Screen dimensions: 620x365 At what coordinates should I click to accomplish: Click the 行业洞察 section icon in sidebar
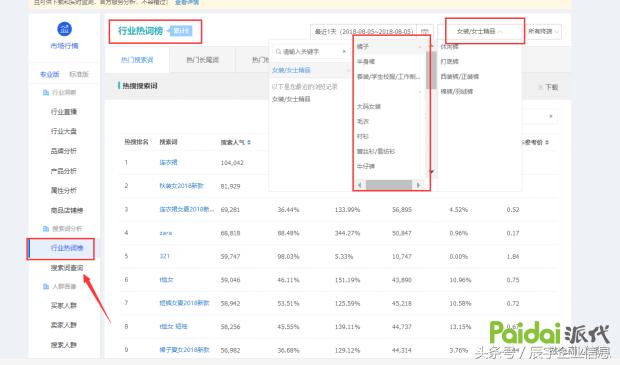click(x=45, y=93)
